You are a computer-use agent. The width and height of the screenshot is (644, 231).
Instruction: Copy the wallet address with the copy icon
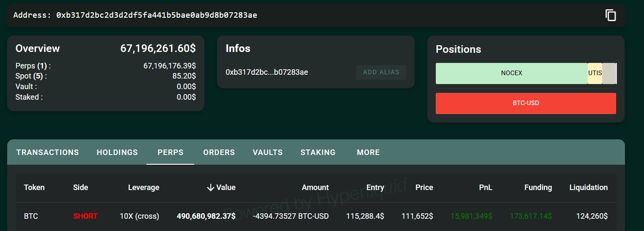click(611, 16)
